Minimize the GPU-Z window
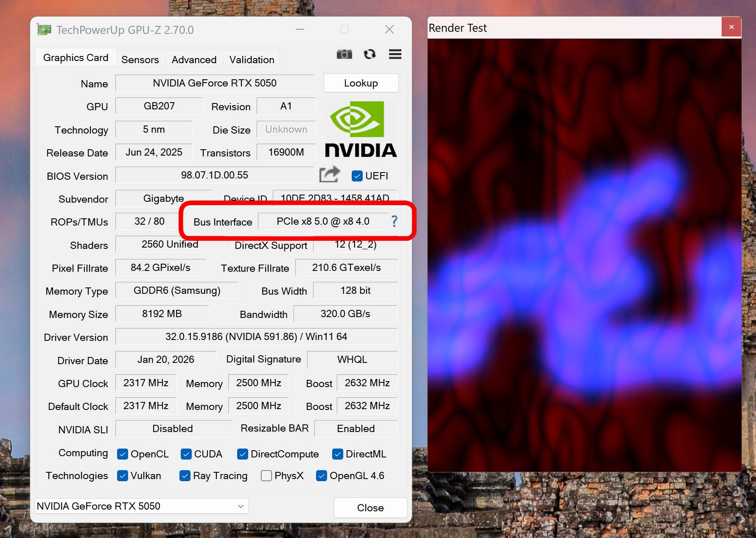This screenshot has width=756, height=538. pyautogui.click(x=300, y=29)
